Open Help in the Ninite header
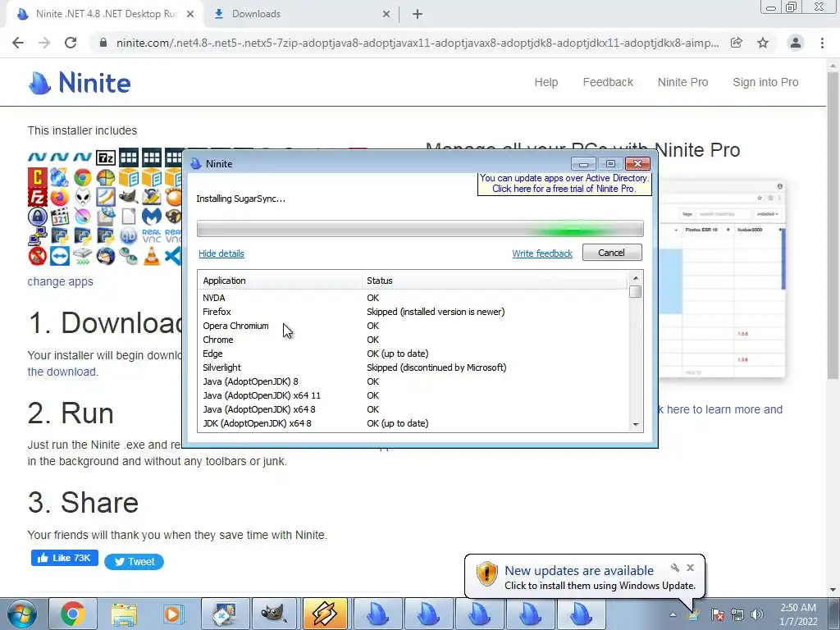The height and width of the screenshot is (630, 840). (x=546, y=82)
